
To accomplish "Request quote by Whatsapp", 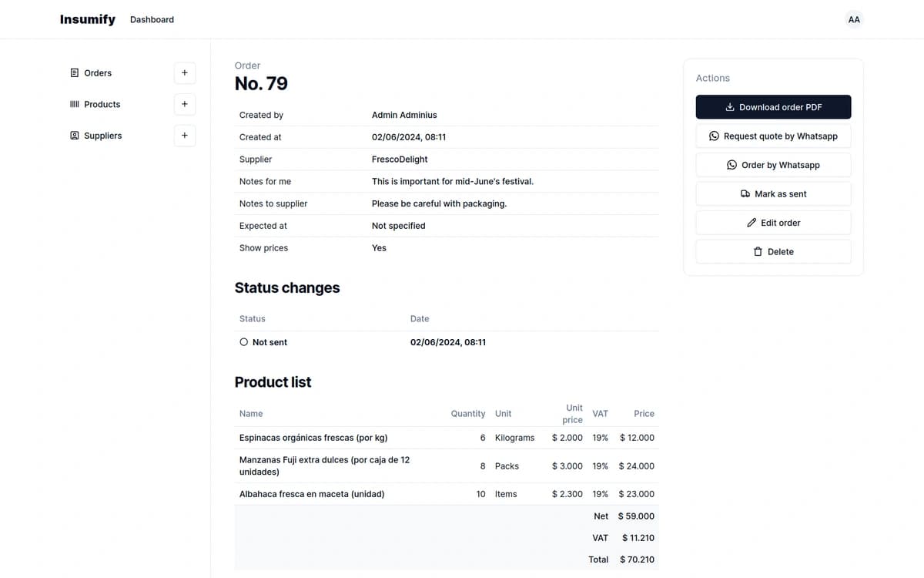I will [774, 136].
